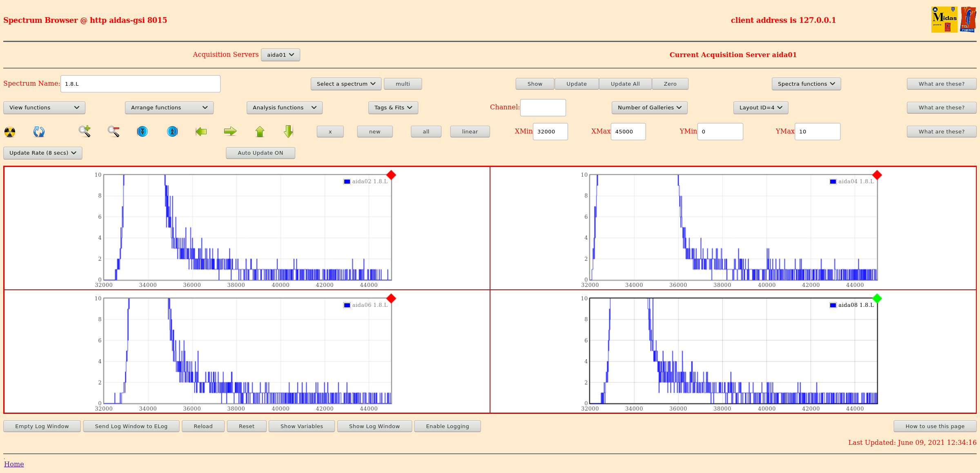Click the yellow radiation hazard icon
Viewport: 980px width, 473px height.
tap(10, 132)
